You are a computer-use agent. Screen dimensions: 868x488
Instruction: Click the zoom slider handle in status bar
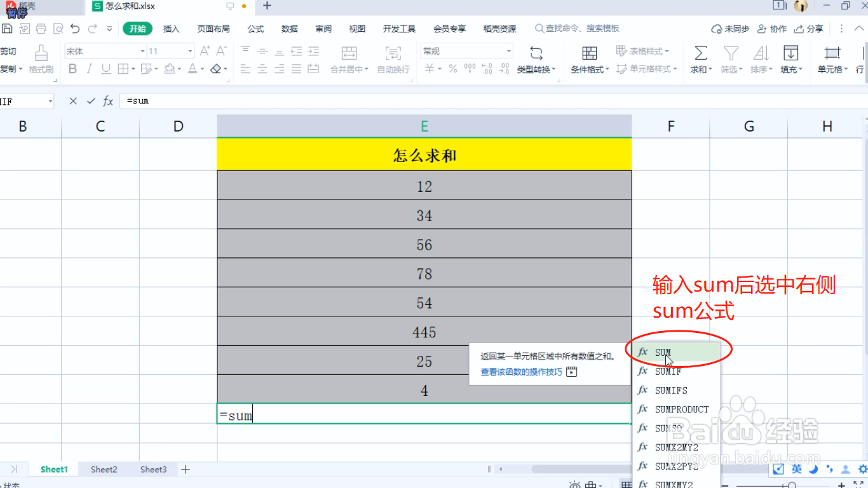(792, 485)
